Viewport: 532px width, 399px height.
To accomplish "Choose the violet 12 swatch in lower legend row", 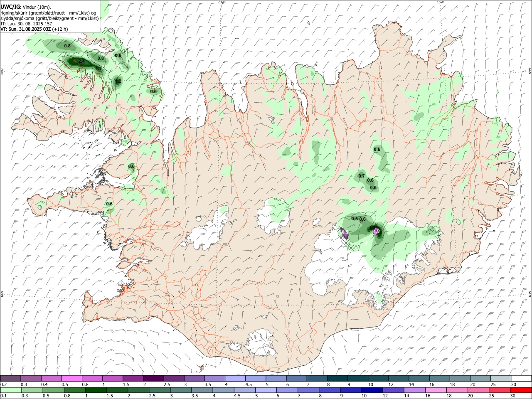I will (393, 390).
